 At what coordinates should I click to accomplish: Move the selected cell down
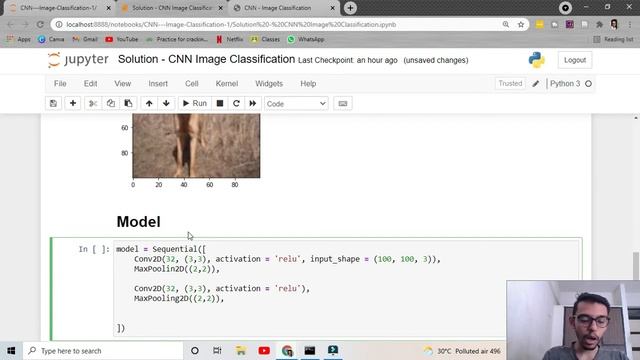(166, 103)
